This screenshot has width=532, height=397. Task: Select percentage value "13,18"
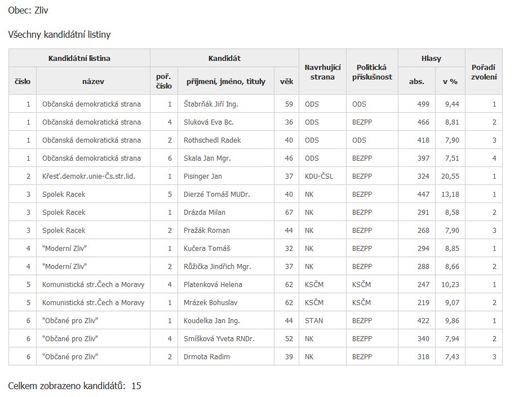[x=450, y=194]
